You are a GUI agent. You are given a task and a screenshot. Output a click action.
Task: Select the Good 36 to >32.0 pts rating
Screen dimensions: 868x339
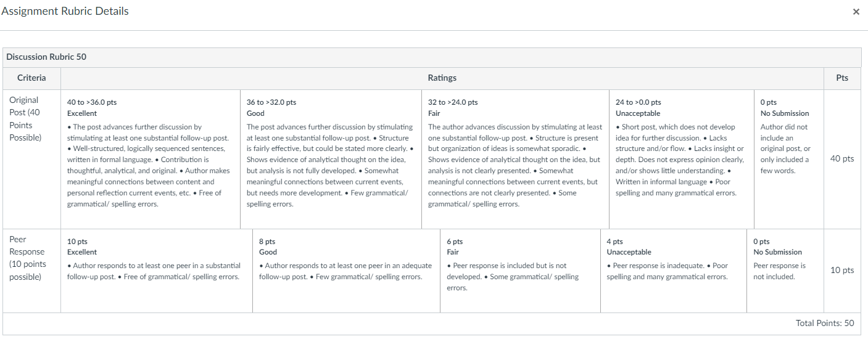[331, 159]
